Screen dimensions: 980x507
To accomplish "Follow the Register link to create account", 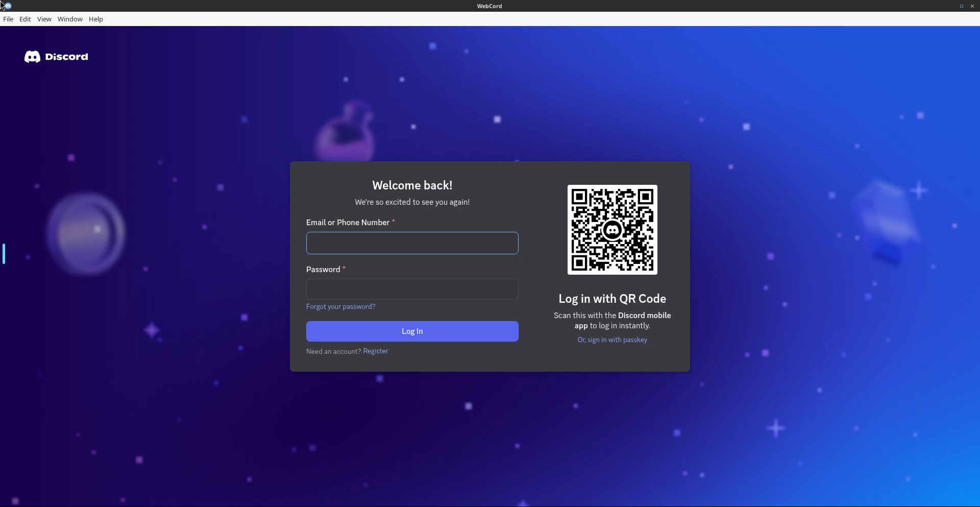I will 375,351.
